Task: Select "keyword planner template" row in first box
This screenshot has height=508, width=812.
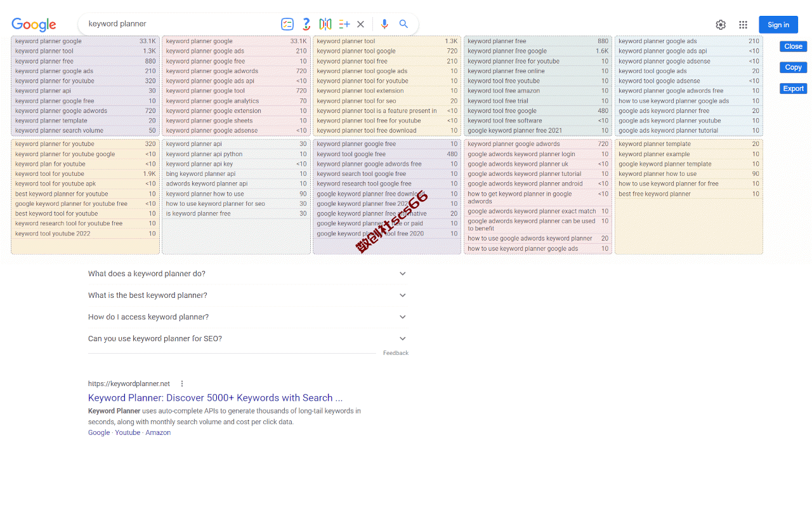Action: (x=85, y=121)
